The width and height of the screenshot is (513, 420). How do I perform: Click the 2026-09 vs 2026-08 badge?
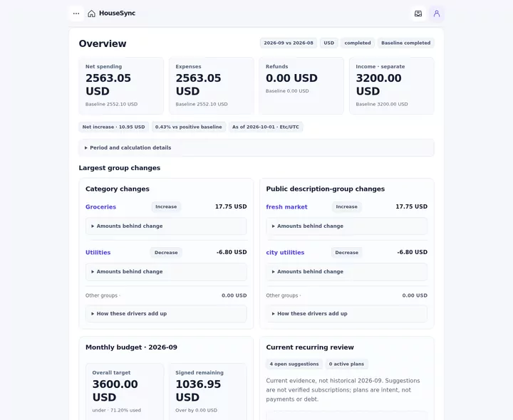[289, 43]
